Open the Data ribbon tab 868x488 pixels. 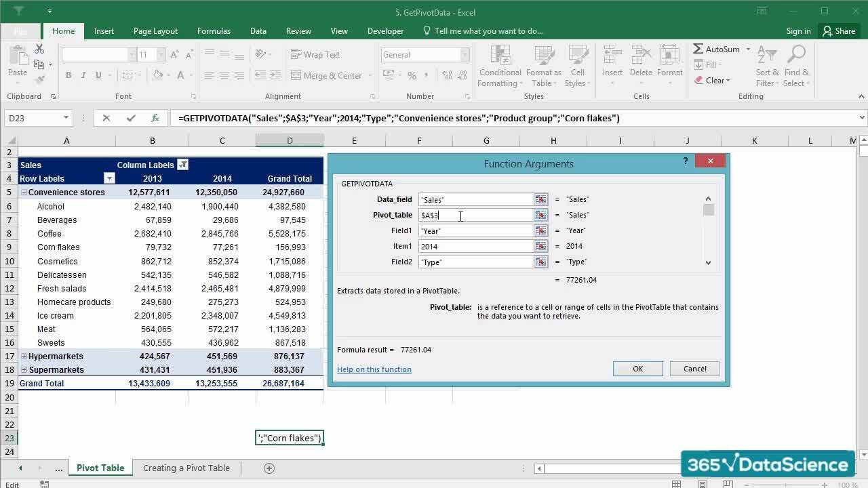click(x=258, y=31)
